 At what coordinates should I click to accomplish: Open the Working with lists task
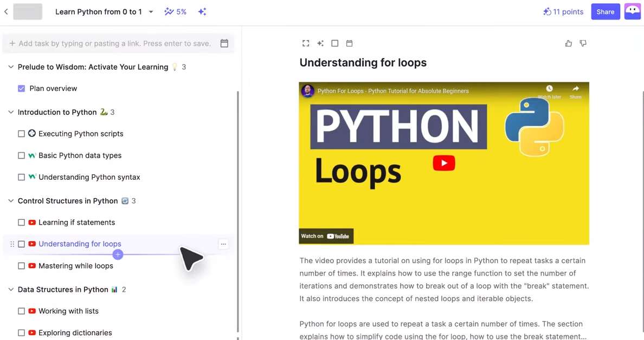[69, 311]
